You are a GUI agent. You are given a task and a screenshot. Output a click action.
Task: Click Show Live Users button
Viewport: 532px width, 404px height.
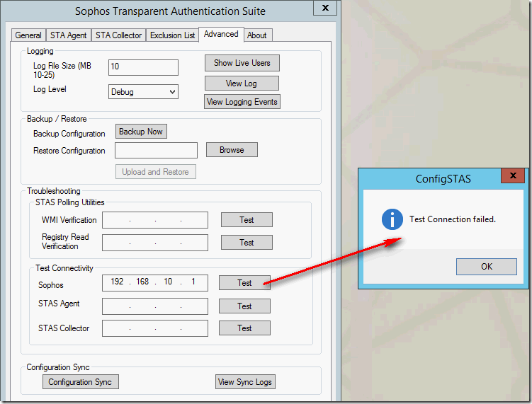point(242,63)
